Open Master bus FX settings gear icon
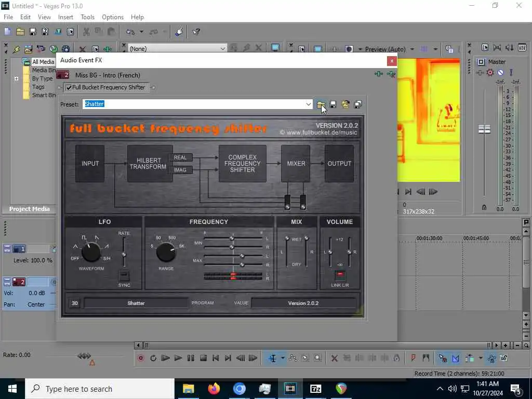Screen dimensions: 532x399 (x=490, y=73)
